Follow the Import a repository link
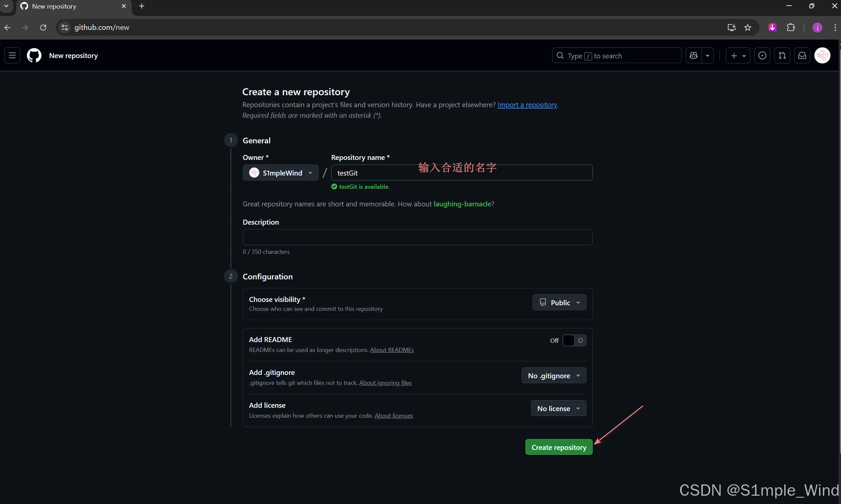The height and width of the screenshot is (504, 841). [527, 105]
